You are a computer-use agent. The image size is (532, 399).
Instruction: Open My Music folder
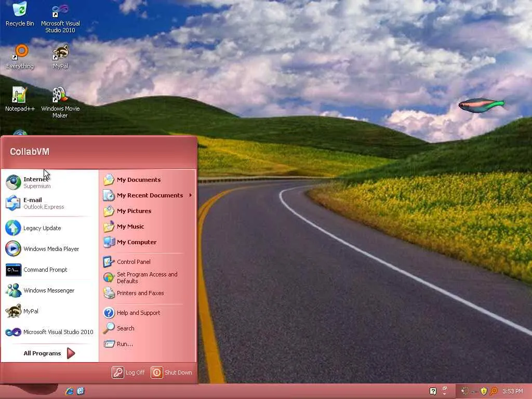tap(148, 227)
